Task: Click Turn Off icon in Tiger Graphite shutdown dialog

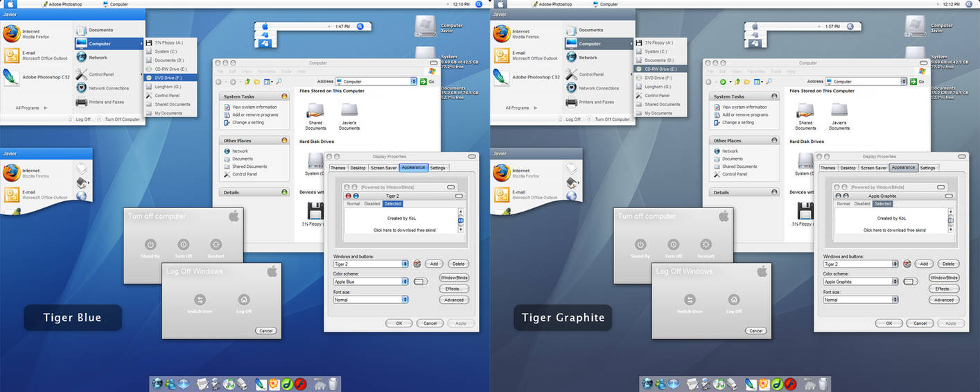Action: (674, 244)
